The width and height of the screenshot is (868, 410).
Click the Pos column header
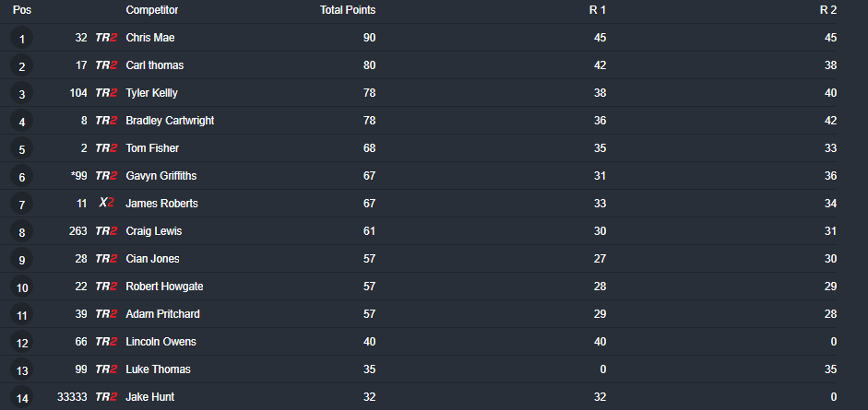22,10
